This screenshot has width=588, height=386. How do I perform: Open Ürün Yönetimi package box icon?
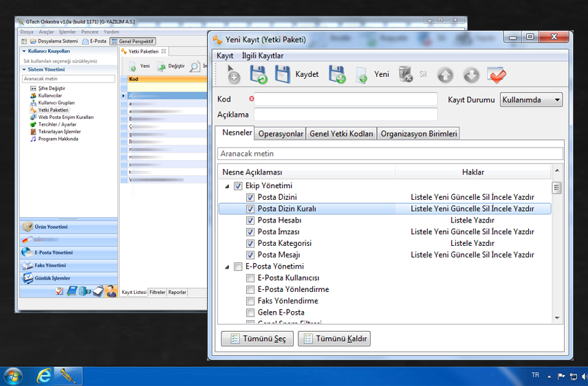click(x=28, y=227)
